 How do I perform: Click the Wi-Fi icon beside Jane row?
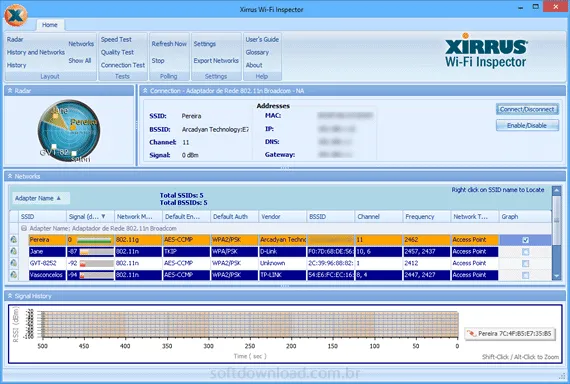click(x=14, y=251)
